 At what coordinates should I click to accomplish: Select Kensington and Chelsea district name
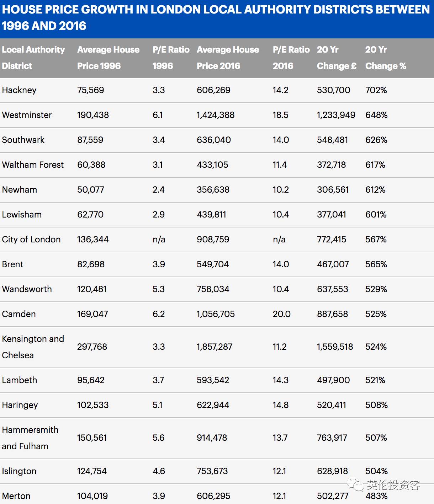tap(33, 347)
